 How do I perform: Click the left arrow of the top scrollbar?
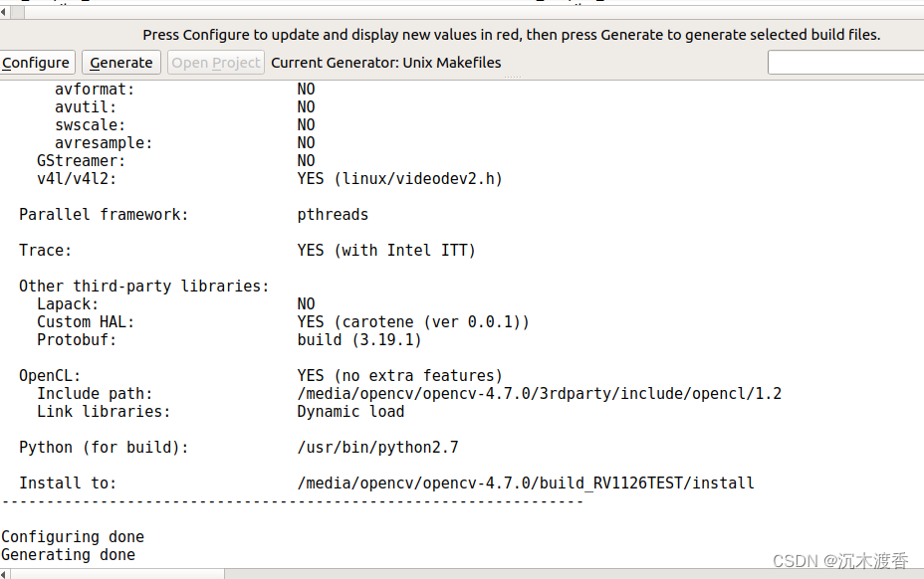point(5,12)
